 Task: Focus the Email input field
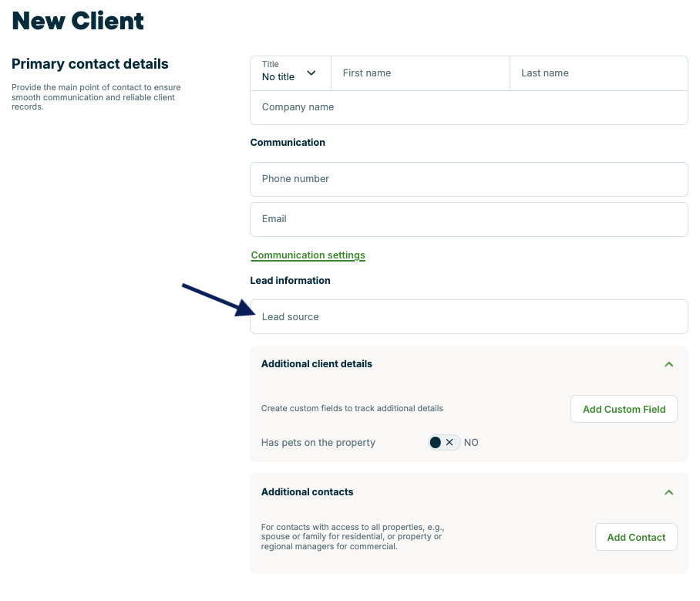(x=469, y=219)
